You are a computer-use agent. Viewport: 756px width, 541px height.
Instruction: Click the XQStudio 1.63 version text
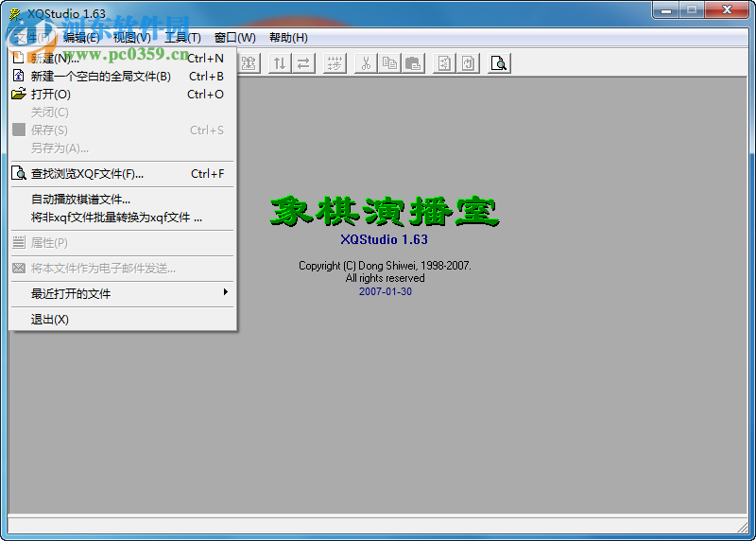[385, 240]
